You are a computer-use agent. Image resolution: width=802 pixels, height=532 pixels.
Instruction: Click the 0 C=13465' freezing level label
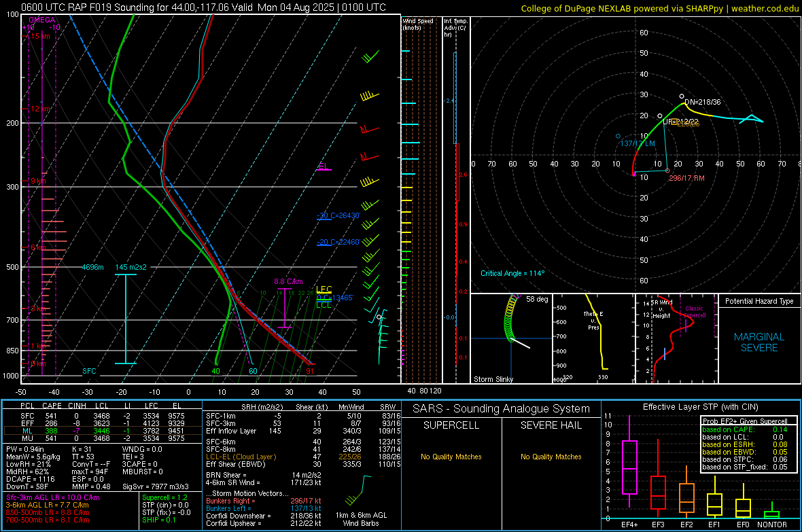pyautogui.click(x=335, y=298)
